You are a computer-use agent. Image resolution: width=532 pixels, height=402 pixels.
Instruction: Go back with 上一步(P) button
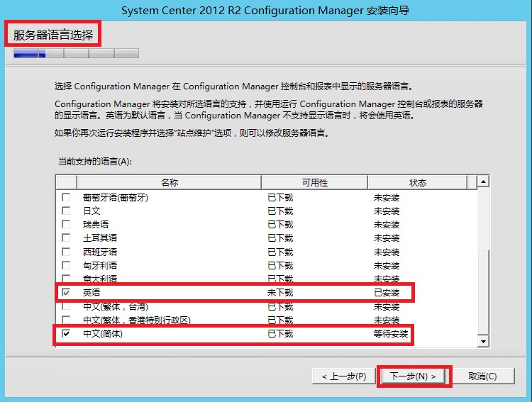(344, 376)
